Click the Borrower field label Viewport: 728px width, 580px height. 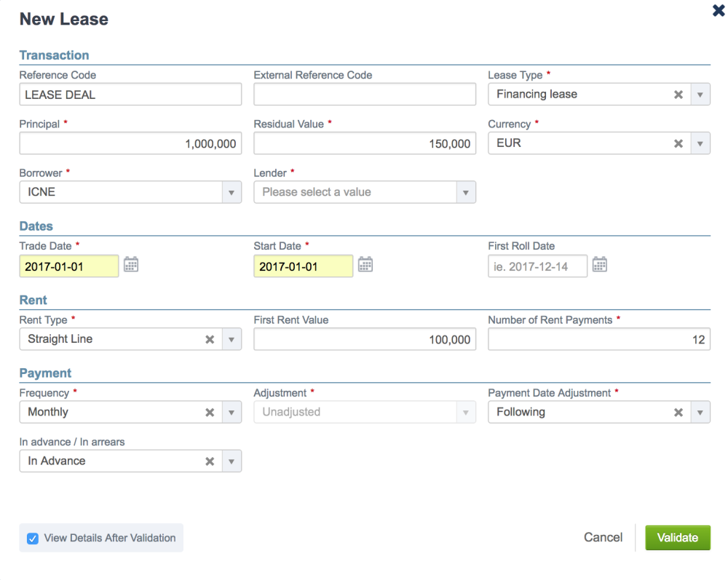click(x=41, y=173)
